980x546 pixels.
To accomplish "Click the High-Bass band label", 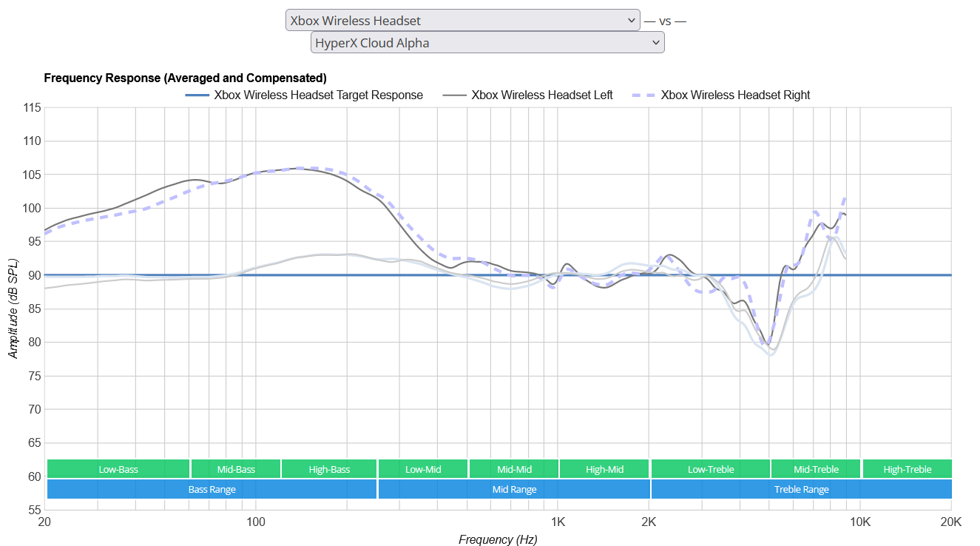I will (x=329, y=469).
